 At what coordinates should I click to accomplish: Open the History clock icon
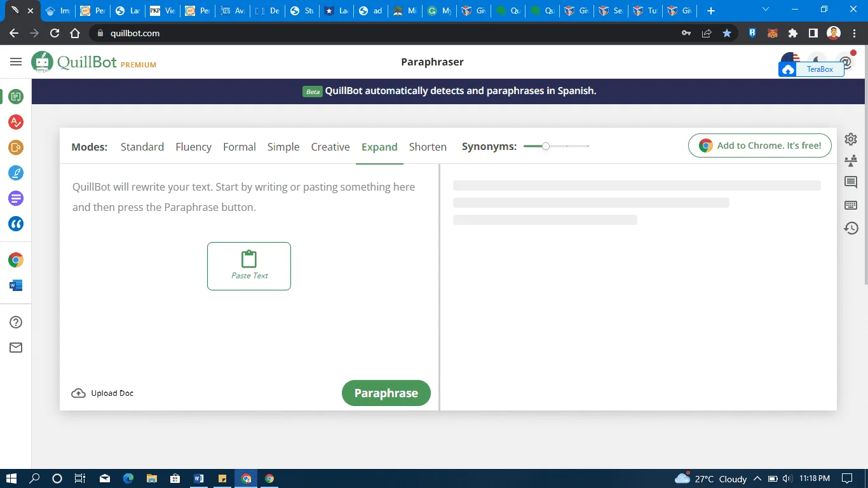(x=851, y=228)
